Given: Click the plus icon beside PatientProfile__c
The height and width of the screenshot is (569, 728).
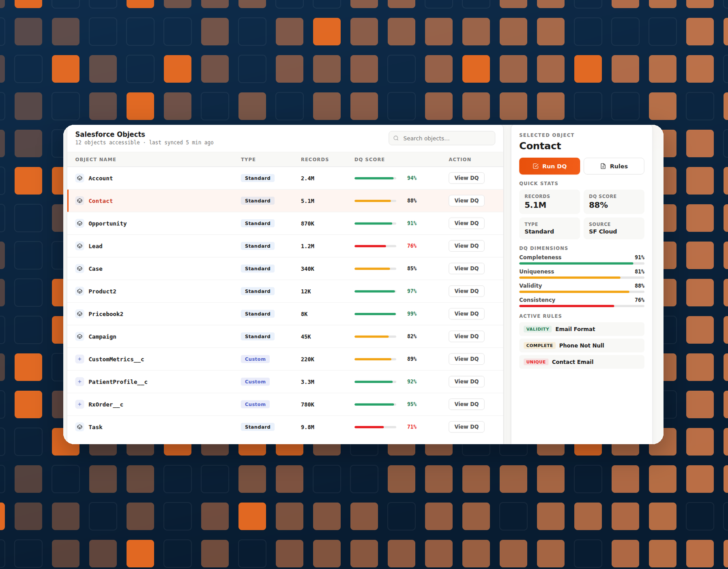Looking at the screenshot, I should [80, 382].
